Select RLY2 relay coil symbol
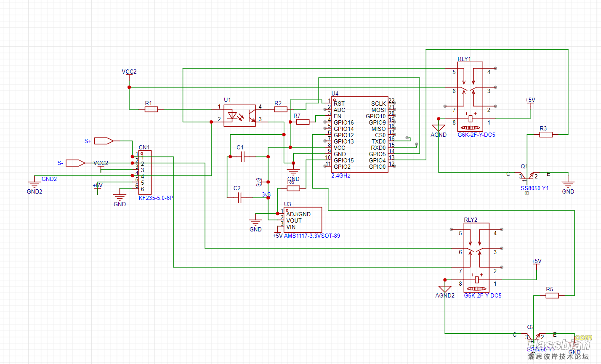601x364 pixels. [476, 280]
